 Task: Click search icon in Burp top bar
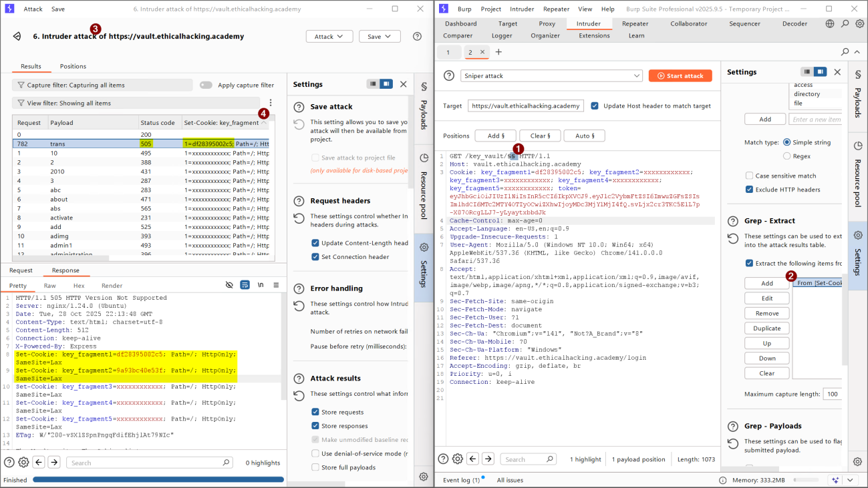(x=845, y=24)
